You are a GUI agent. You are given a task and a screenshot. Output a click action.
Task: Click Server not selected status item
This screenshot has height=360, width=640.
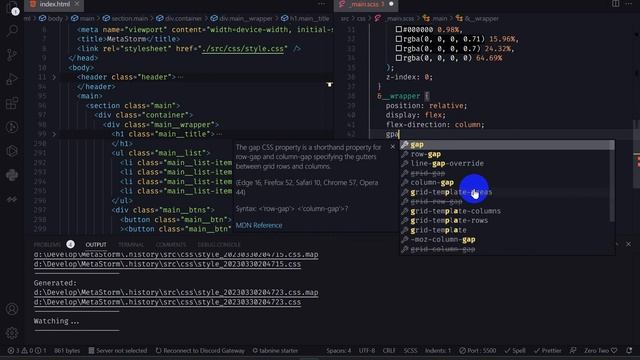118,351
